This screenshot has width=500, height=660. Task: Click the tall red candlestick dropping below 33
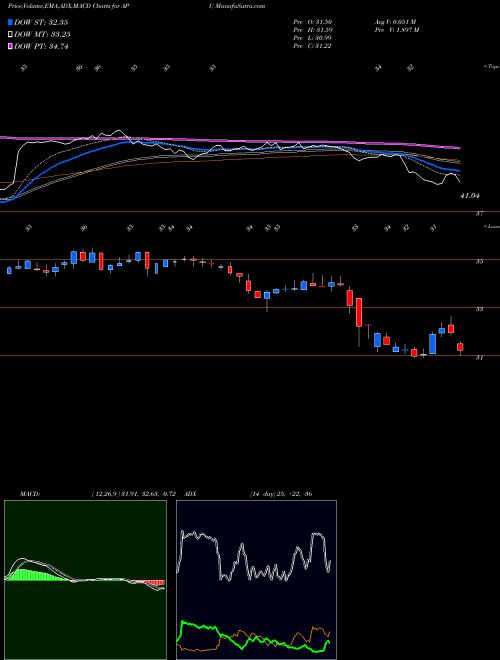[359, 312]
